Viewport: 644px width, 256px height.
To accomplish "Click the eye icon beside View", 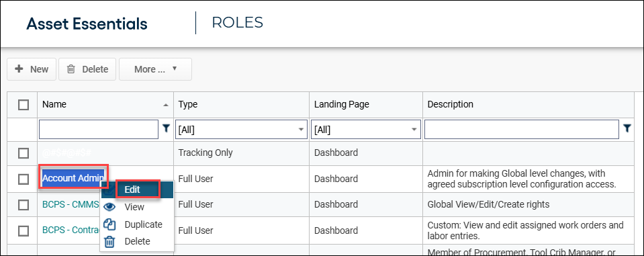I will [x=109, y=207].
